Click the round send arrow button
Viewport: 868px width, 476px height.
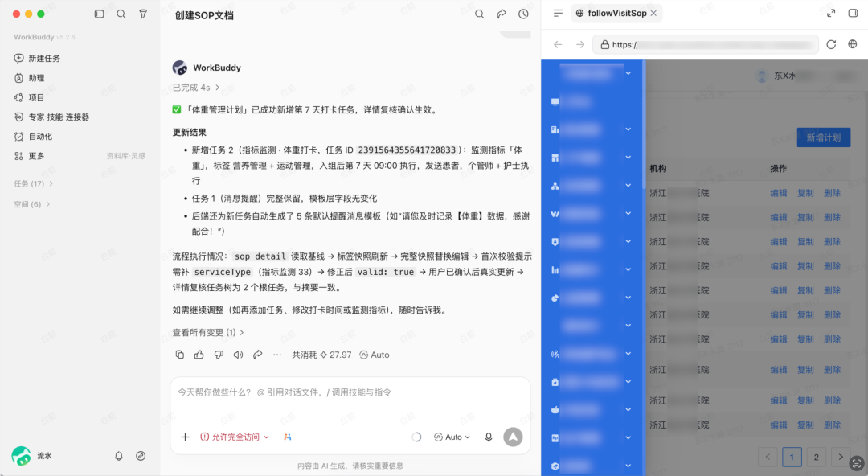(x=513, y=437)
